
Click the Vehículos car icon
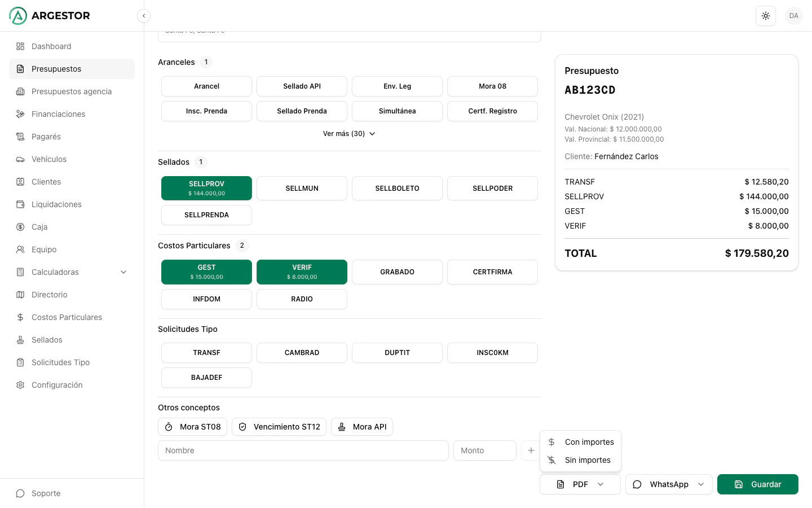click(20, 159)
